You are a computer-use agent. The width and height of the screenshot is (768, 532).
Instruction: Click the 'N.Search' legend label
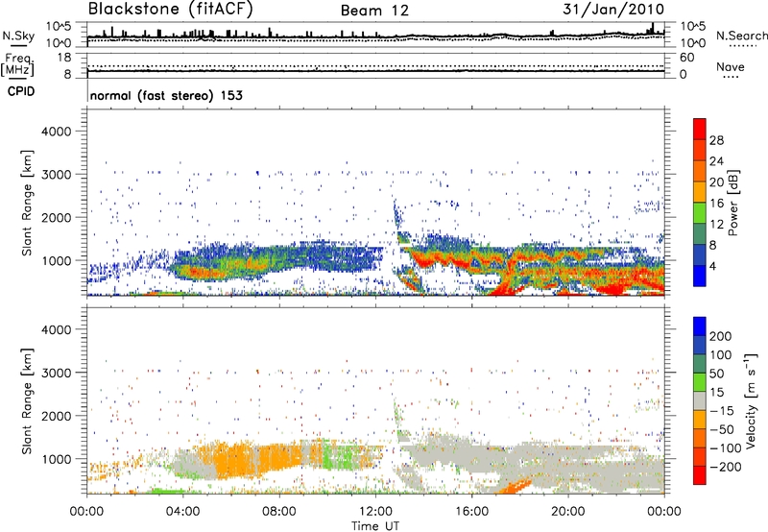point(741,36)
